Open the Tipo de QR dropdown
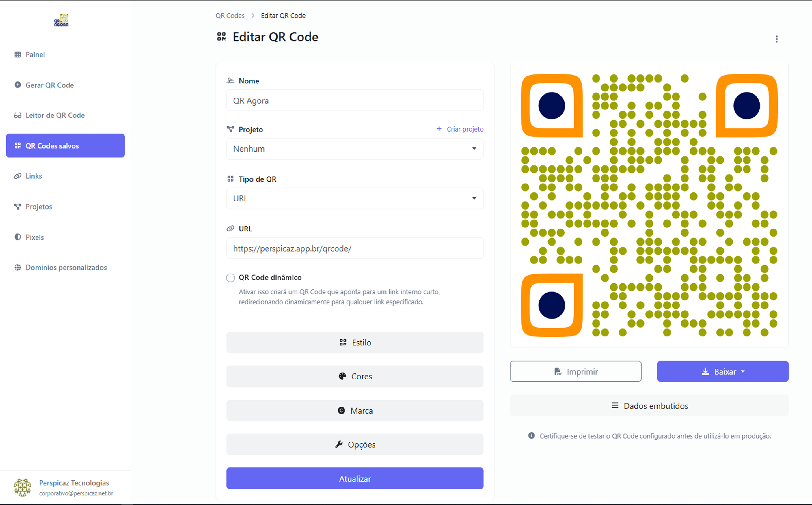The image size is (812, 505). coord(355,199)
